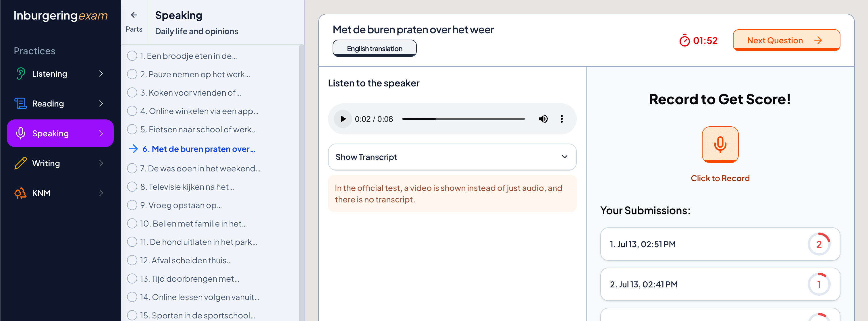Click the English translation button
Image resolution: width=868 pixels, height=321 pixels.
click(374, 48)
